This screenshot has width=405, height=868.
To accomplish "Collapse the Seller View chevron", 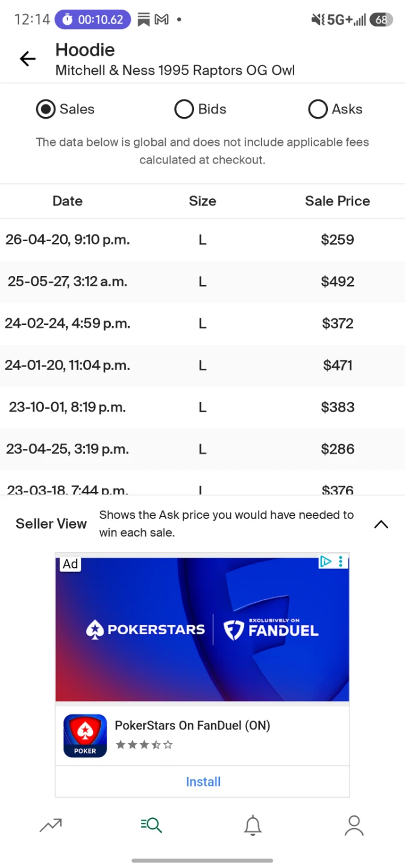I will tap(381, 524).
